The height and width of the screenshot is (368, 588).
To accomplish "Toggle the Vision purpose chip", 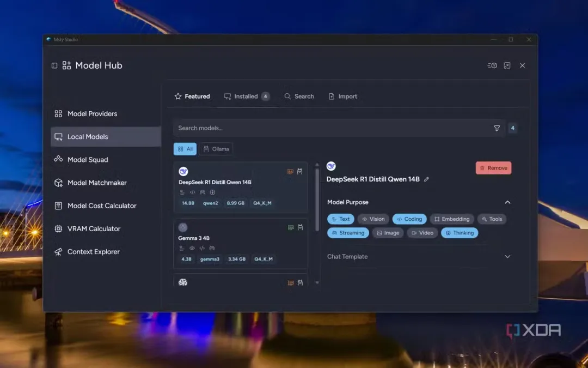I will tap(373, 219).
